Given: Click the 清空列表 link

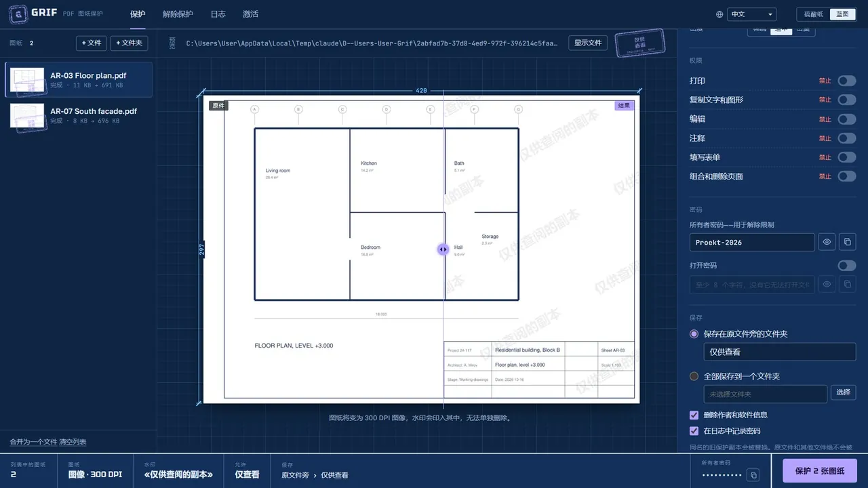Looking at the screenshot, I should (73, 442).
